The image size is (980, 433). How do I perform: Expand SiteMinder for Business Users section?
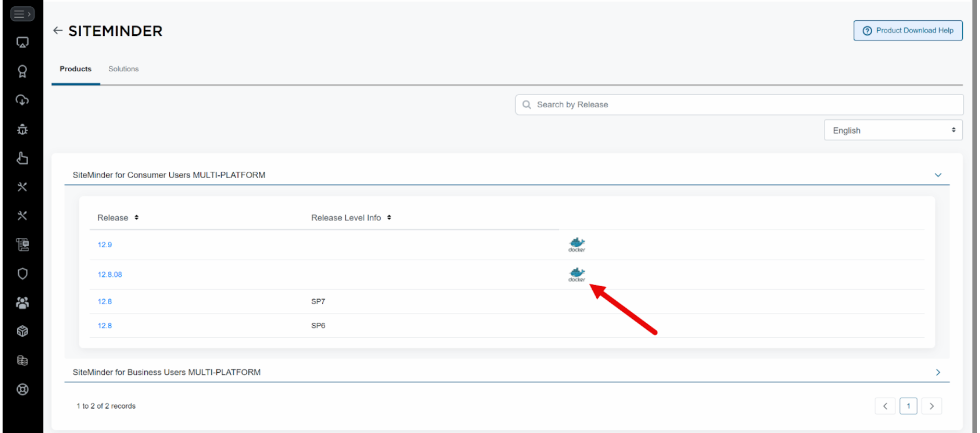click(938, 372)
